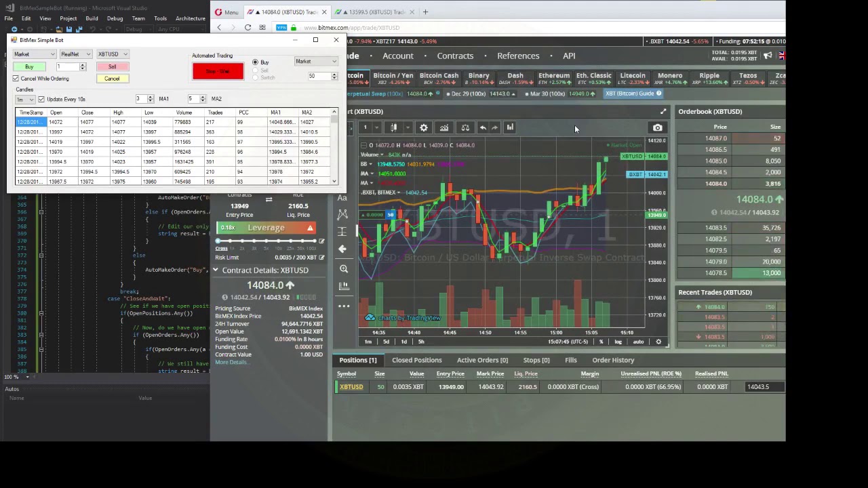The image size is (868, 488).
Task: Click the red Stop automated trading button
Action: tap(218, 71)
